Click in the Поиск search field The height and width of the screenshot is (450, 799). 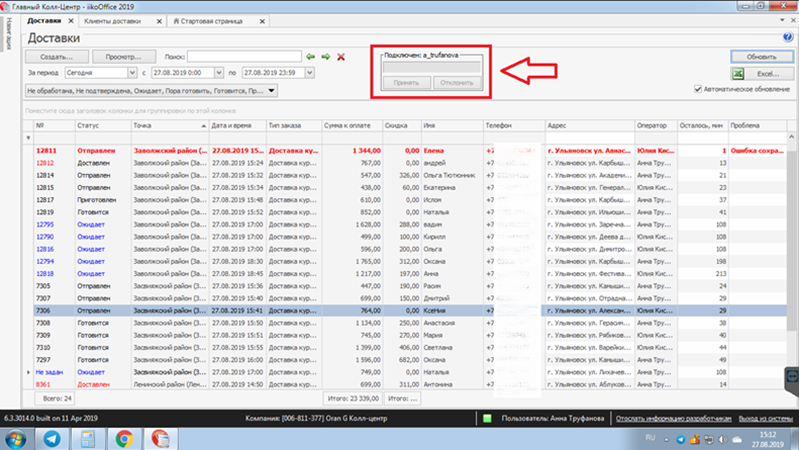[x=244, y=56]
